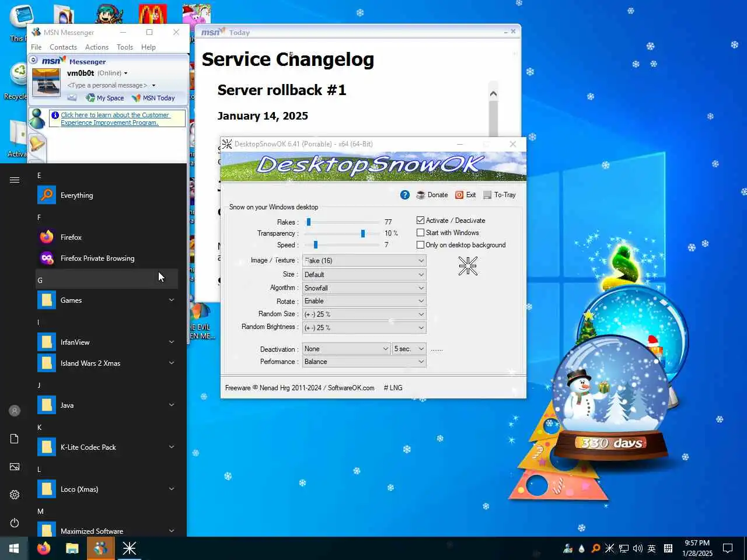Click the # LNG language link
Screen dimensions: 747x560
[393, 388]
